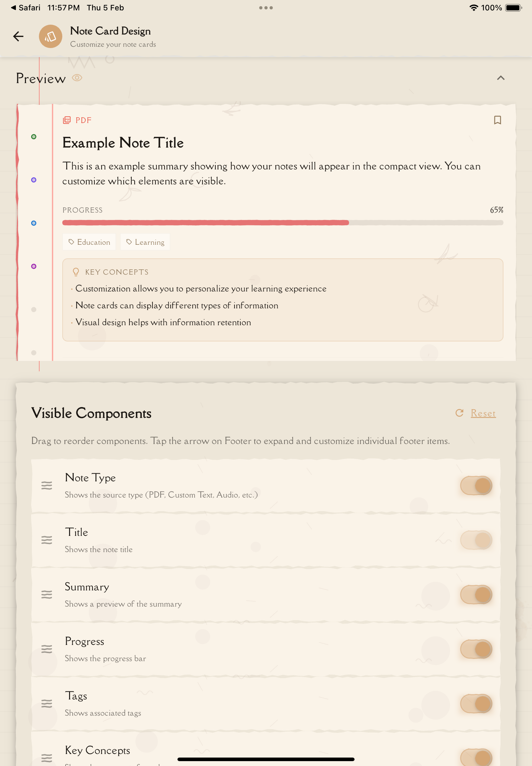Click the Reset link
The height and width of the screenshot is (766, 532).
pos(483,413)
